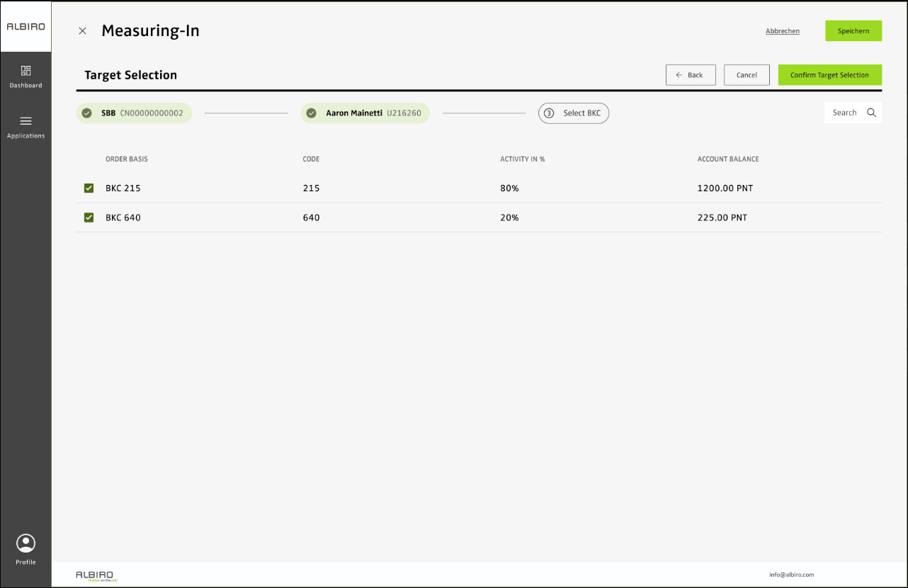Click the search magnifier icon
Image resolution: width=908 pixels, height=588 pixels.
[x=871, y=113]
